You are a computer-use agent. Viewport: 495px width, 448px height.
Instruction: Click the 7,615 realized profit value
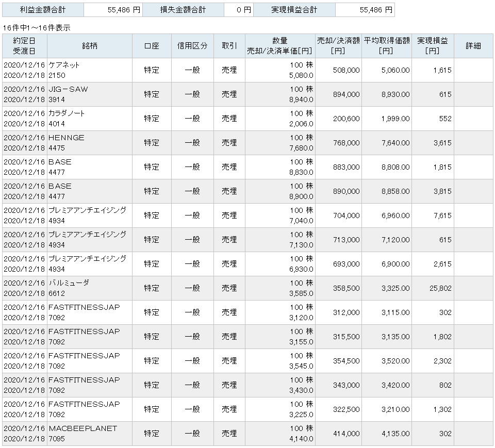tap(442, 215)
